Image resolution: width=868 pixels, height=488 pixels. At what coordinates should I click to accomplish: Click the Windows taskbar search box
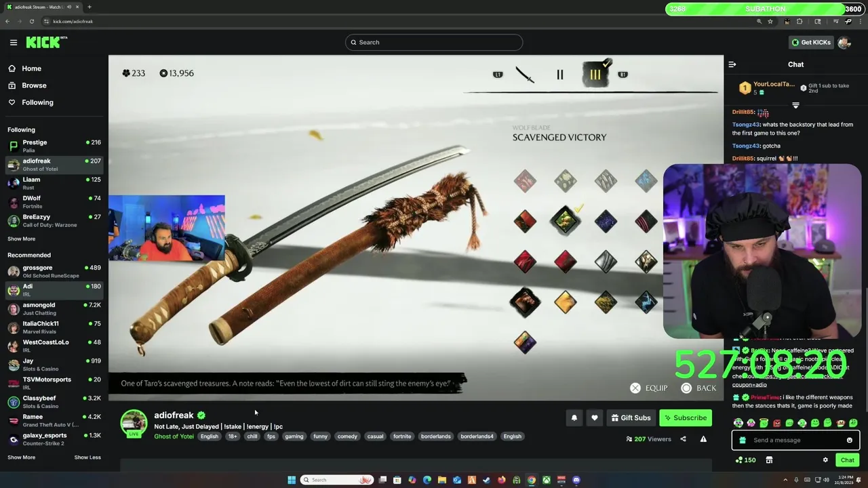pos(337,480)
